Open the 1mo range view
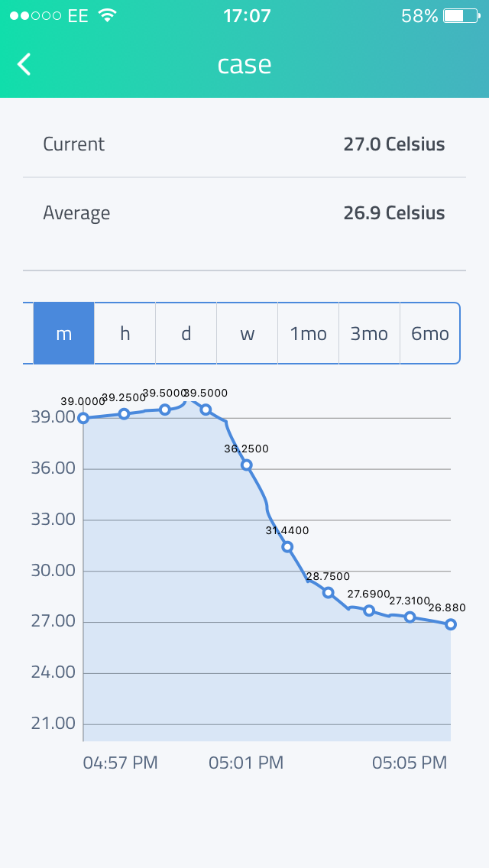This screenshot has width=489, height=868. coord(308,333)
